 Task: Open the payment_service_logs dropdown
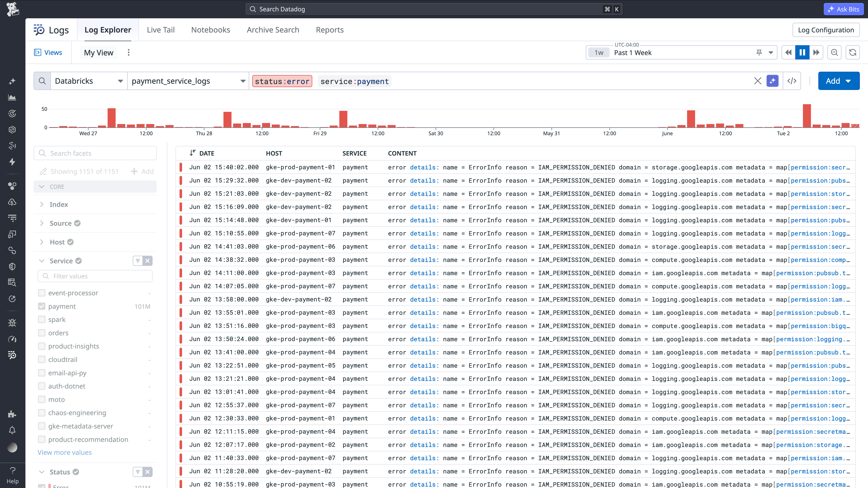click(188, 81)
